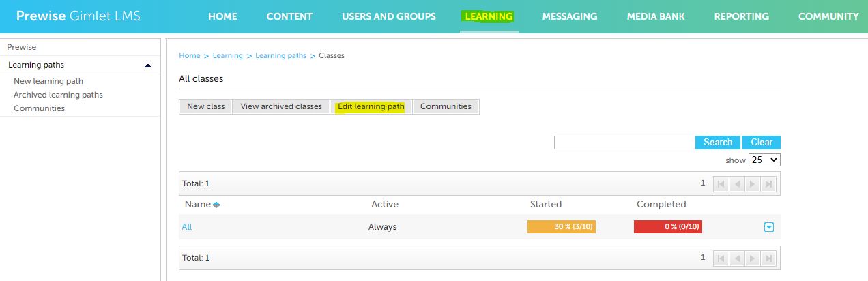
Task: Collapse the Learning paths sidebar section
Action: 148,65
